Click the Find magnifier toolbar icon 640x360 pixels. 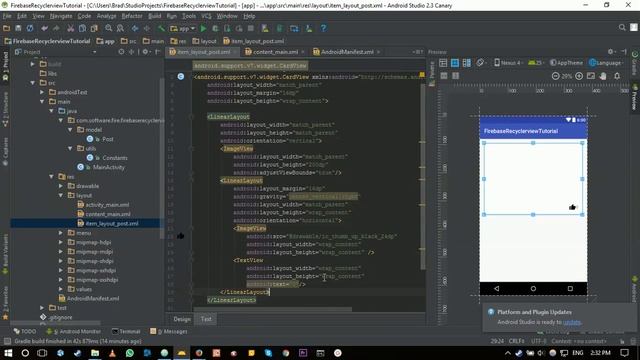click(x=109, y=28)
